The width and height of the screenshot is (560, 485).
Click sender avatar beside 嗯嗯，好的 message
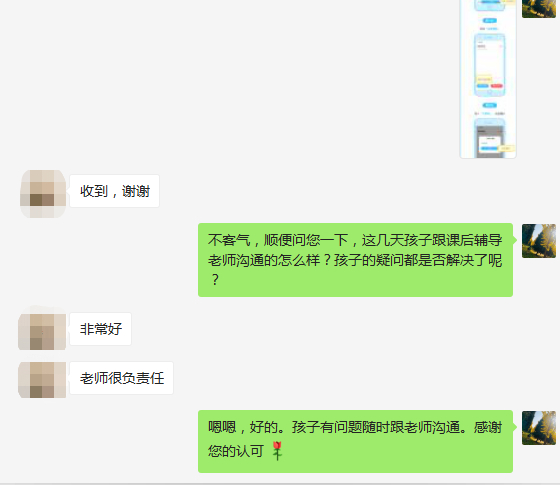pos(539,428)
